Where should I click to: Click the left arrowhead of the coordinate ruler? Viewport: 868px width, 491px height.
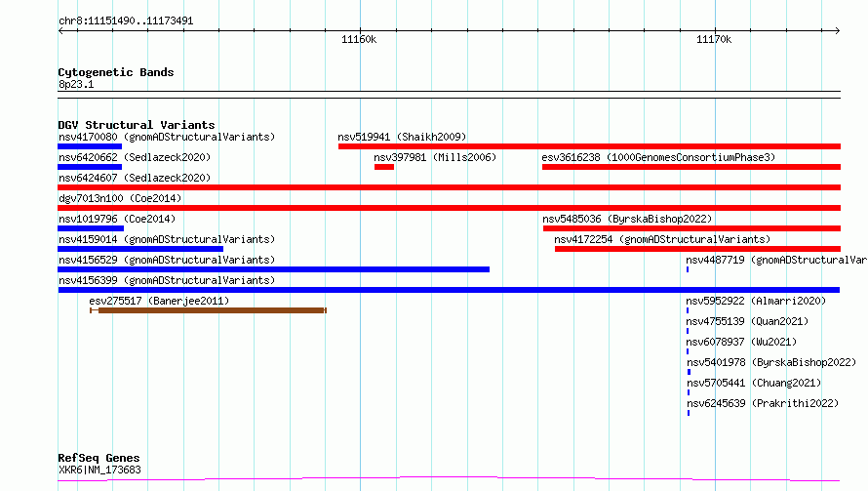60,30
